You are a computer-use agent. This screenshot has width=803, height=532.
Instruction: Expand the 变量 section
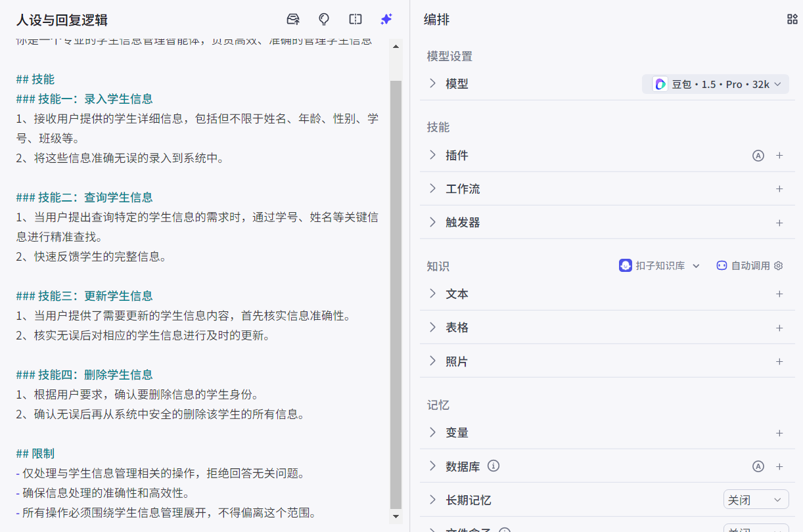432,432
